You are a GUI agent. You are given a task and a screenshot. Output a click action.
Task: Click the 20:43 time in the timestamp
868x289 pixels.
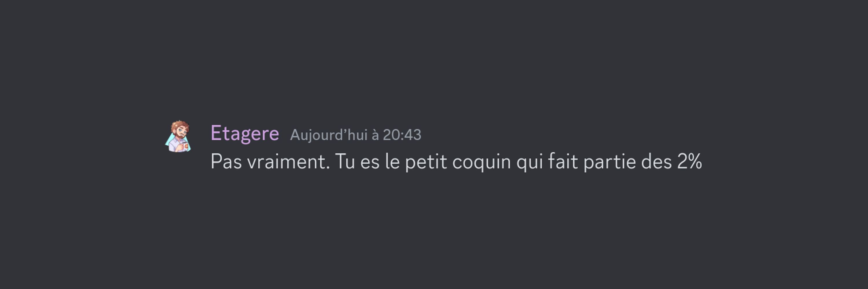(x=402, y=135)
